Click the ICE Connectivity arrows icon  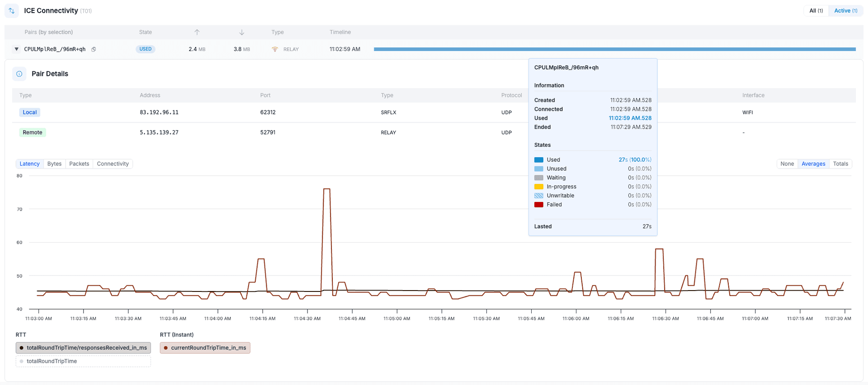pos(12,11)
